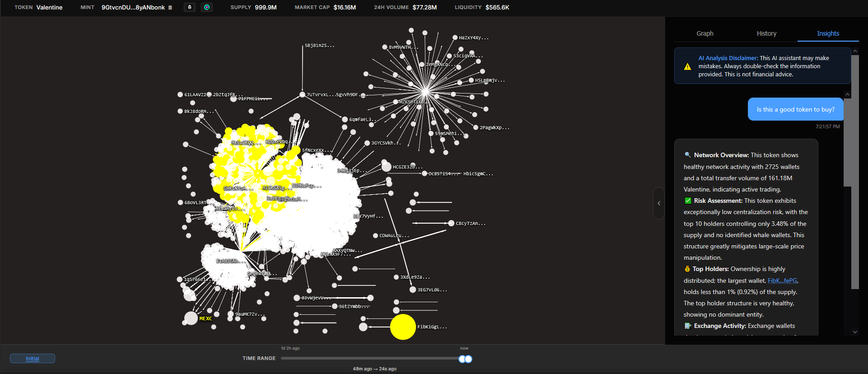Click the timestamp '7:21:57 PM'

828,126
